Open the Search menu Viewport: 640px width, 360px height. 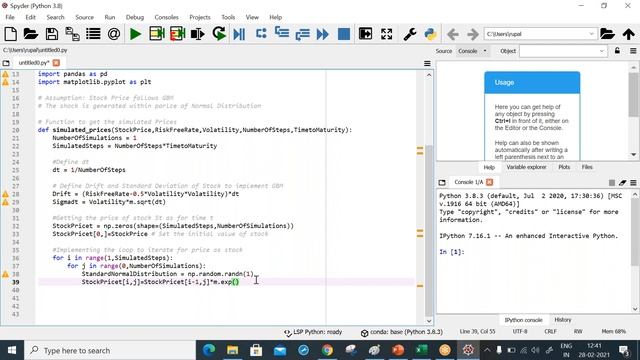pos(56,17)
